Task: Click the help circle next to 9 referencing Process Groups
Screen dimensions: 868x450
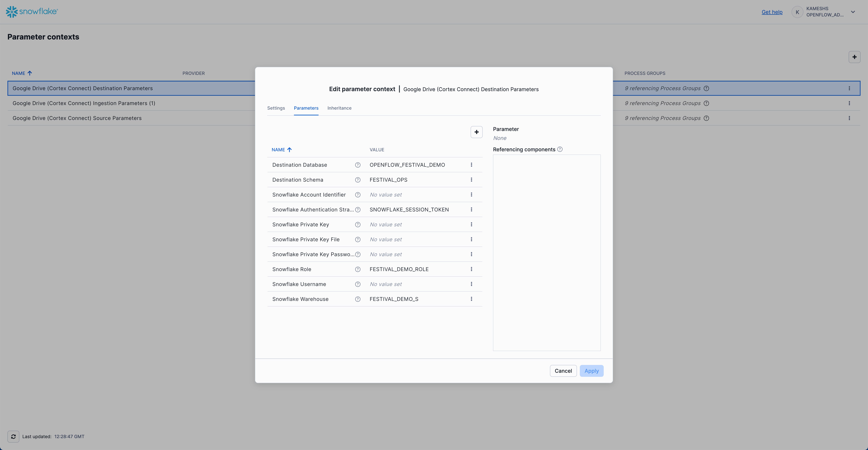Action: [x=707, y=88]
